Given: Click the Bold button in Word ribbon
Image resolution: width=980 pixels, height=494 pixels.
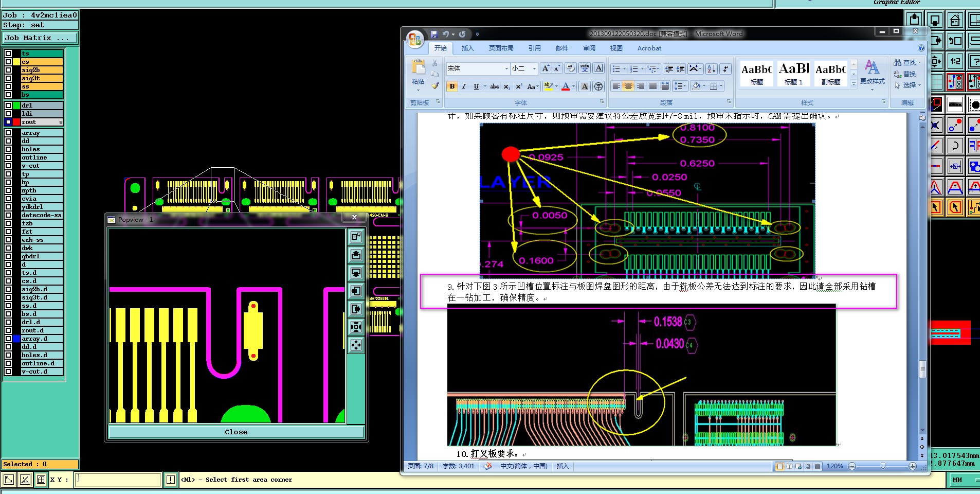Looking at the screenshot, I should (x=452, y=86).
